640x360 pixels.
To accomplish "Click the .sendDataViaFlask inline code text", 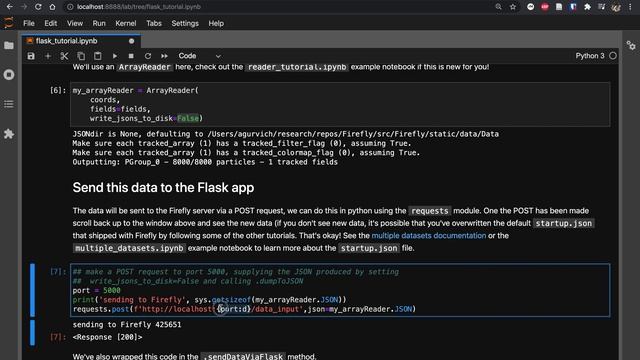I will pyautogui.click(x=244, y=356).
